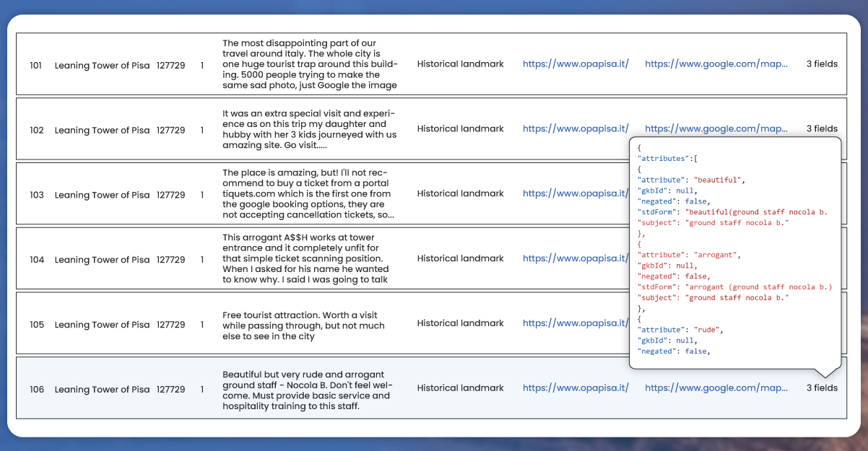Collapse the '3 fields' cell in row 106
868x451 pixels.
pos(822,388)
